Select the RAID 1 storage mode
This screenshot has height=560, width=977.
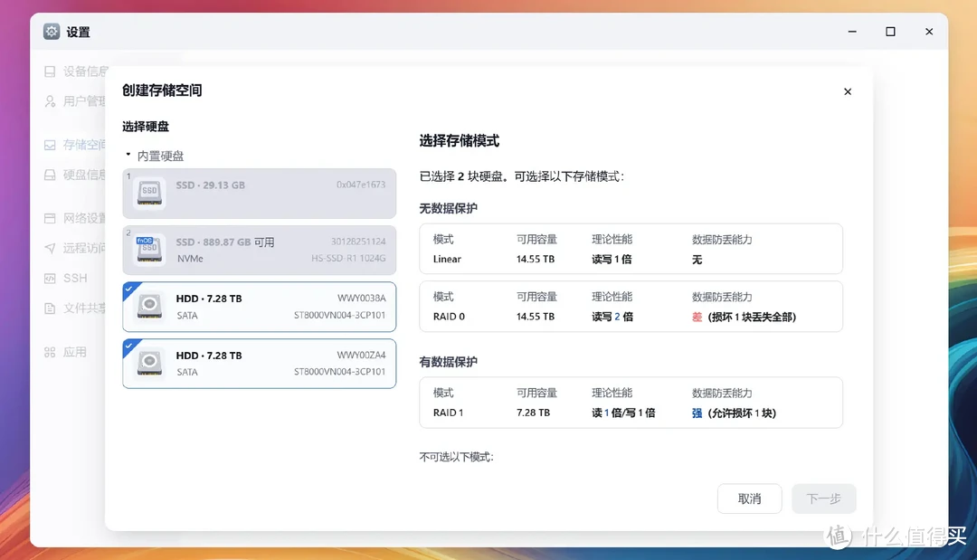click(631, 403)
